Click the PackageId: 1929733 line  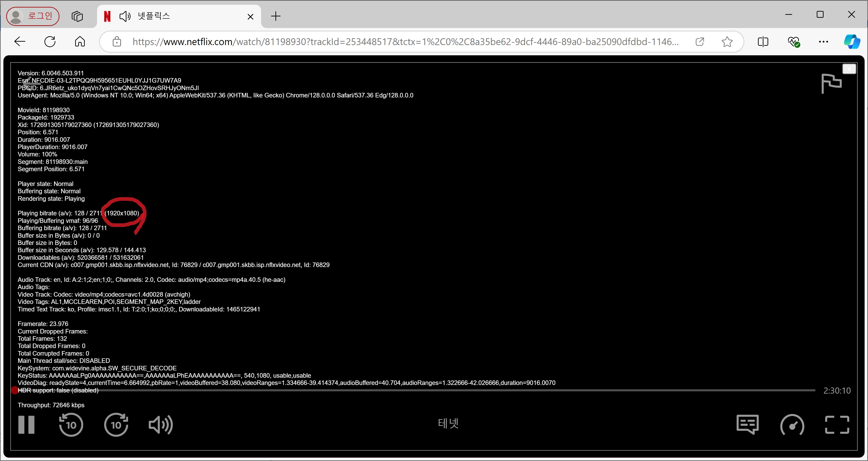coord(46,117)
